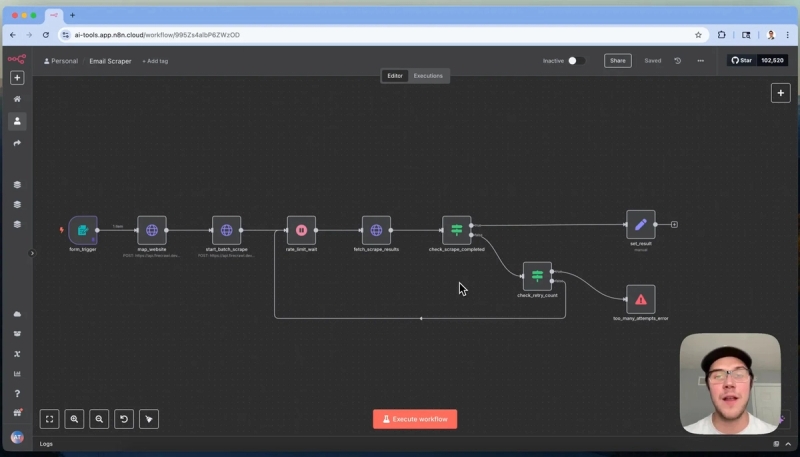Pop out the Logs panel icon
Image resolution: width=800 pixels, height=457 pixels.
coord(776,444)
